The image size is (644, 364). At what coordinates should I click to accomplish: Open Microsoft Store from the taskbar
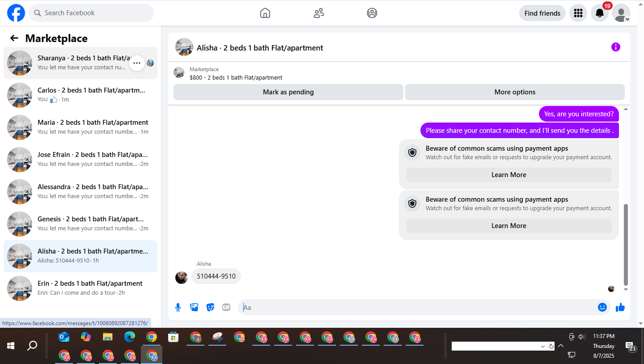tap(174, 337)
